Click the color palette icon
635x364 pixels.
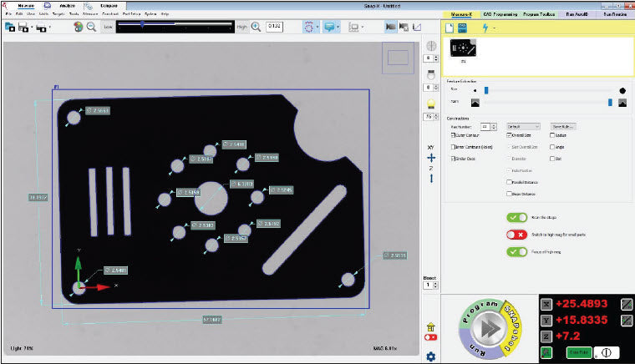tap(79, 27)
